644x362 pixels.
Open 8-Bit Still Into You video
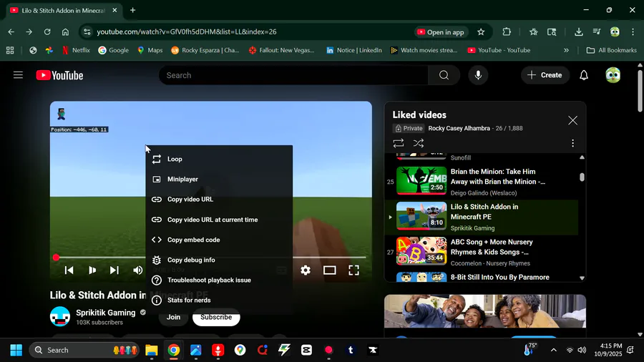click(481, 277)
